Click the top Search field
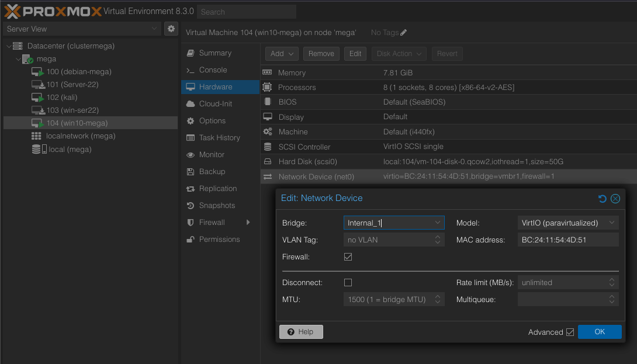Viewport: 637px width, 364px height. point(247,12)
